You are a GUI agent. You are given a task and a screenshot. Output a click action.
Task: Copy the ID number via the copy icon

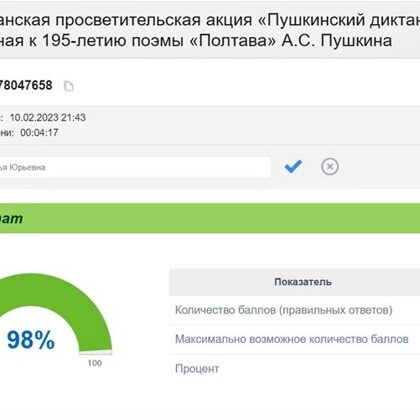[x=69, y=86]
